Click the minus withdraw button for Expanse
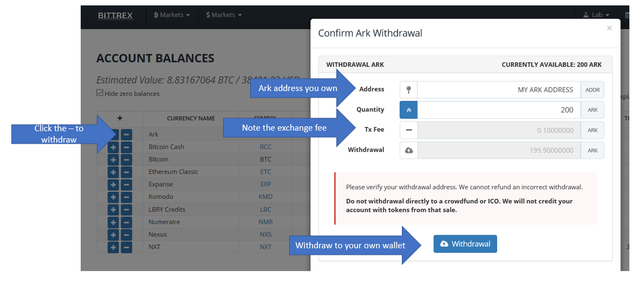 (x=127, y=185)
